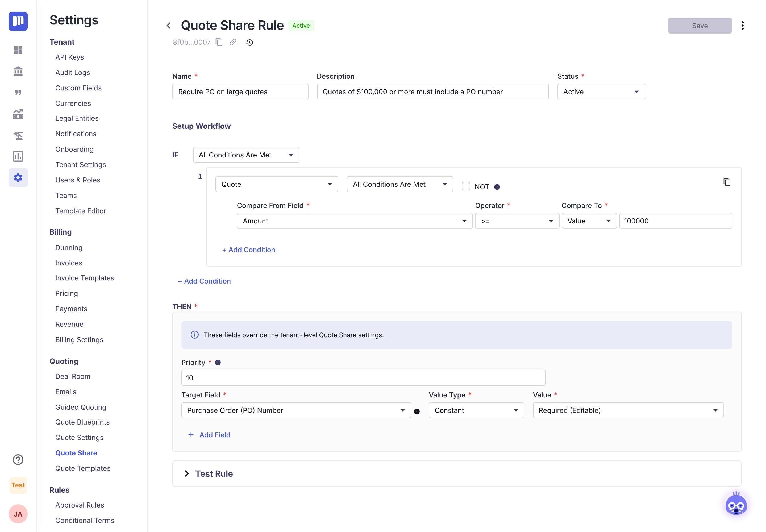Click the Description input field
This screenshot has width=766, height=532.
tap(433, 92)
